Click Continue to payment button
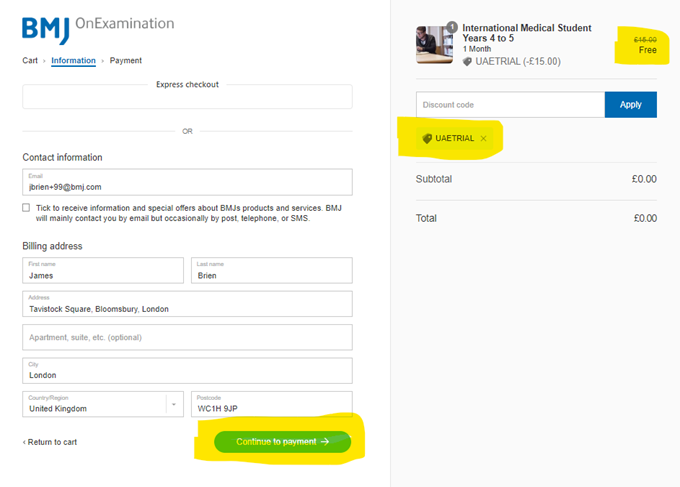Viewport: 680px width, 487px height. coord(282,442)
